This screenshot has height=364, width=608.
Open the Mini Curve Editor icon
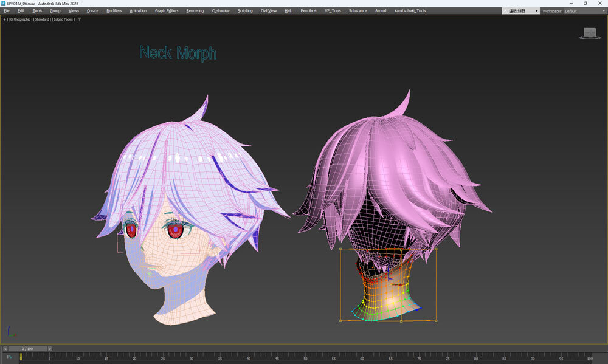[9, 357]
